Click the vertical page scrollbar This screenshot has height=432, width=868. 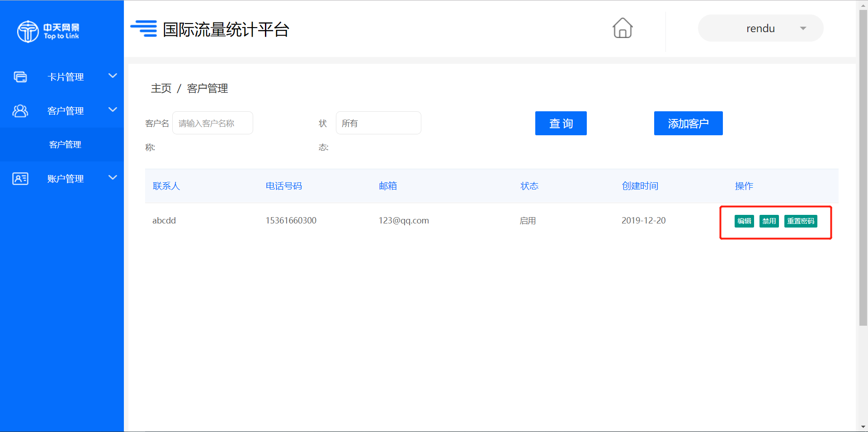[863, 167]
